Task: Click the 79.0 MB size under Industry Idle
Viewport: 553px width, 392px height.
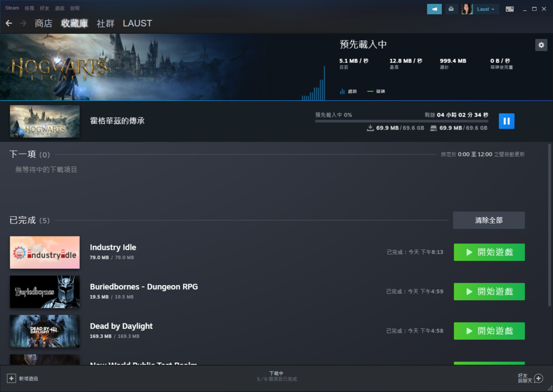Action: coord(99,258)
